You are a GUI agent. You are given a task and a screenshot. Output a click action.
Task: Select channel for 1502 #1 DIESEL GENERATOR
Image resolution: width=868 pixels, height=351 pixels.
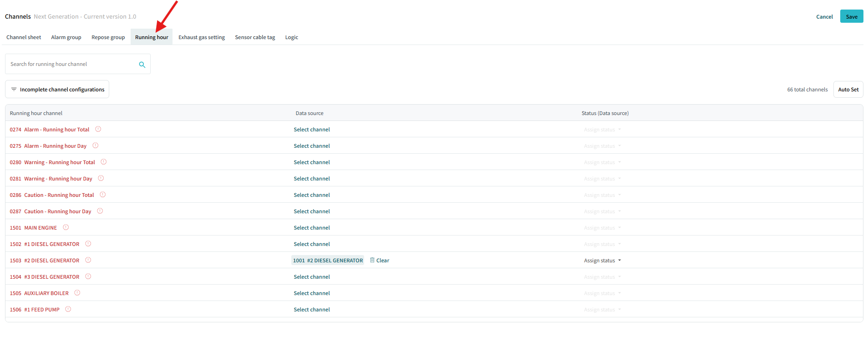[x=312, y=244]
